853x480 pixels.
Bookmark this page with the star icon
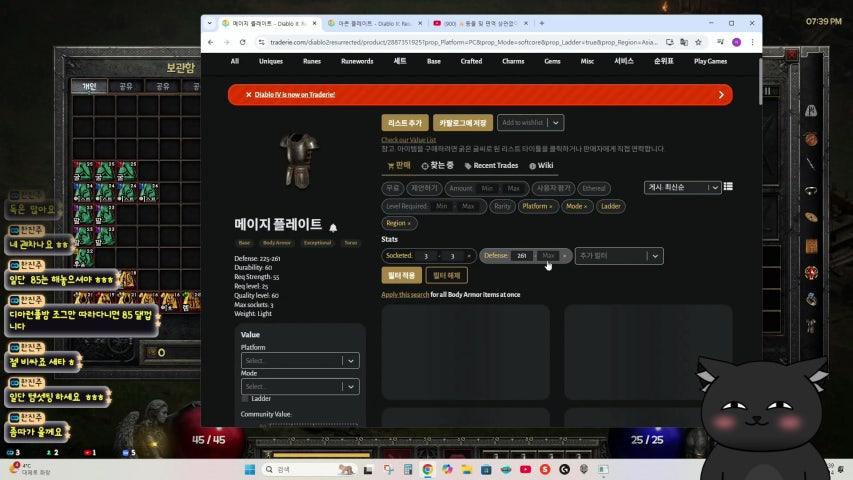pos(699,42)
